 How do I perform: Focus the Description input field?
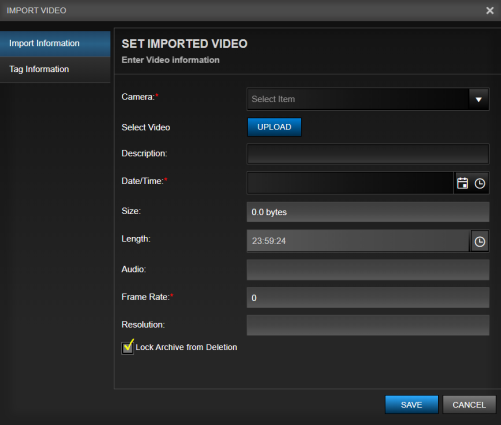pyautogui.click(x=368, y=154)
